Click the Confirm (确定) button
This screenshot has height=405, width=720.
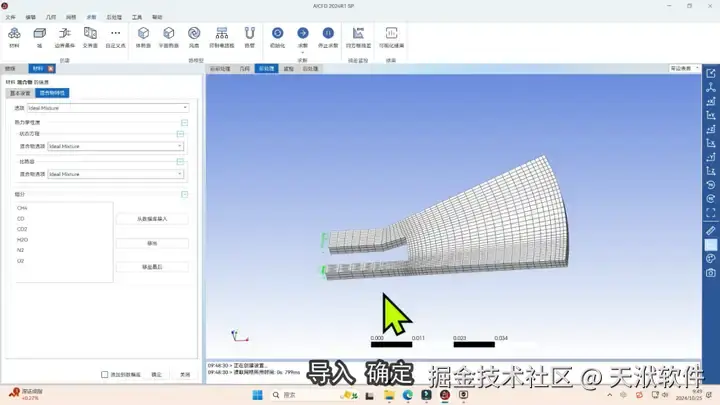click(x=157, y=374)
